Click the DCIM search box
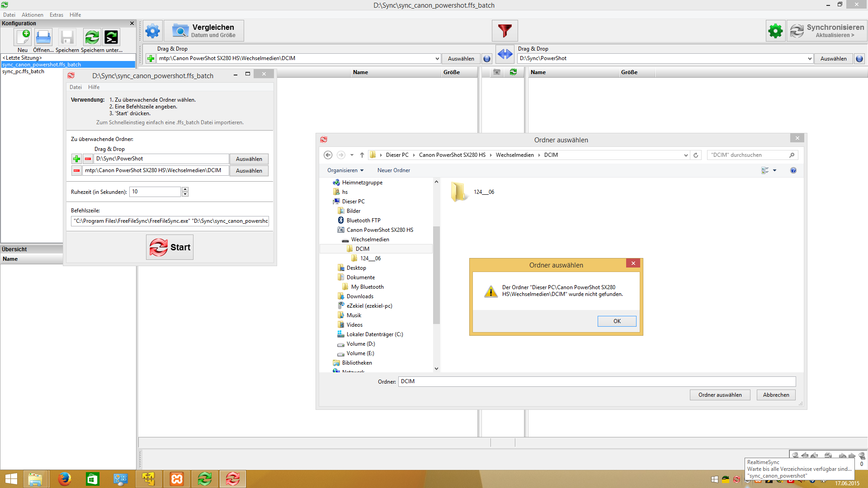The width and height of the screenshot is (868, 488). pyautogui.click(x=752, y=155)
